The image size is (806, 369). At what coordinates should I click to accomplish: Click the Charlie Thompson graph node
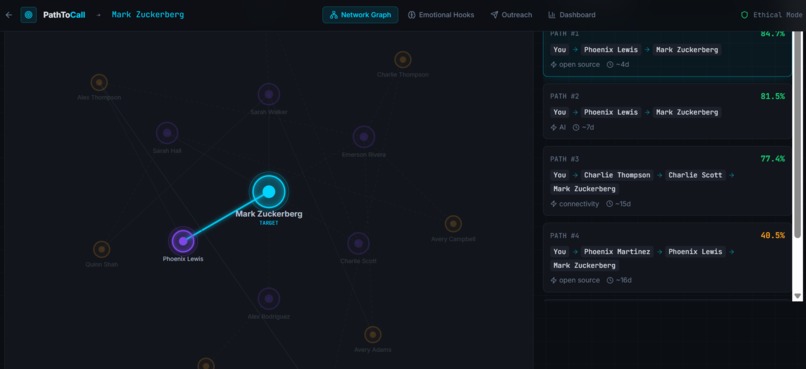402,60
